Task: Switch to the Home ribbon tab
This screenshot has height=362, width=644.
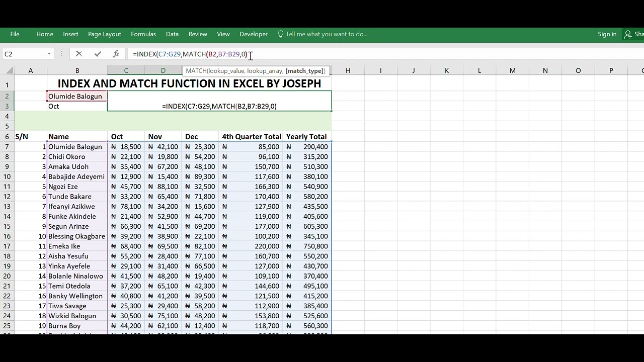Action: (x=45, y=34)
